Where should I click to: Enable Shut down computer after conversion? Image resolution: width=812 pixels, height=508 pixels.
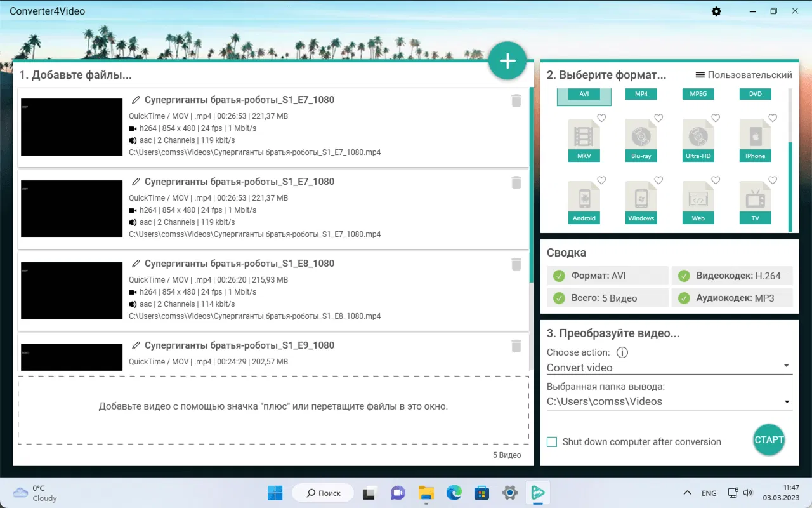[x=552, y=442]
